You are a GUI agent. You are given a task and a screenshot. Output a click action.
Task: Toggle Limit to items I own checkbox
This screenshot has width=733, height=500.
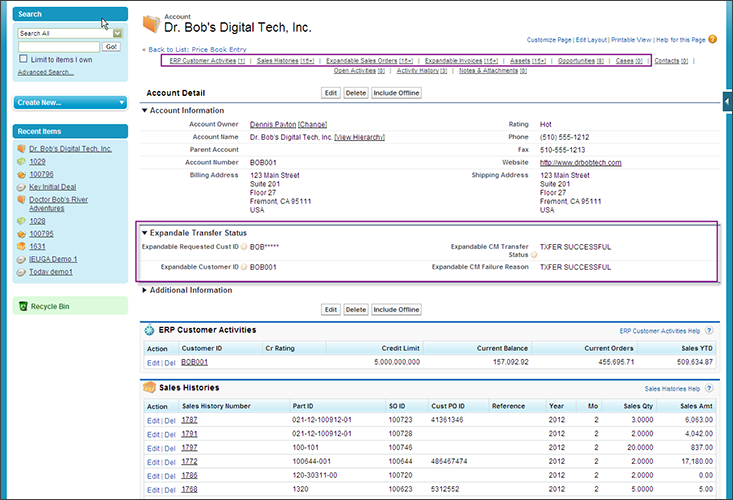[x=23, y=58]
